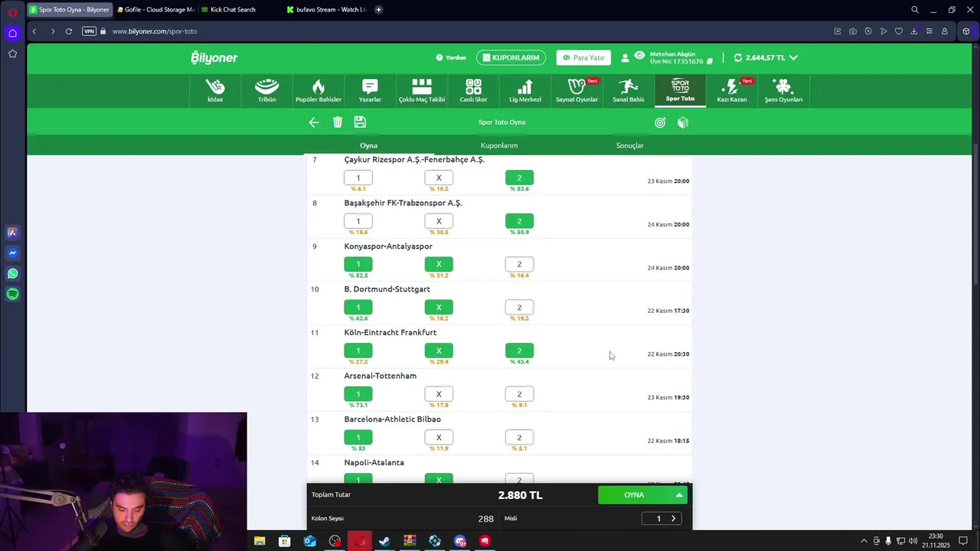Open the Yazarlar section
This screenshot has width=980, height=551.
(x=370, y=90)
